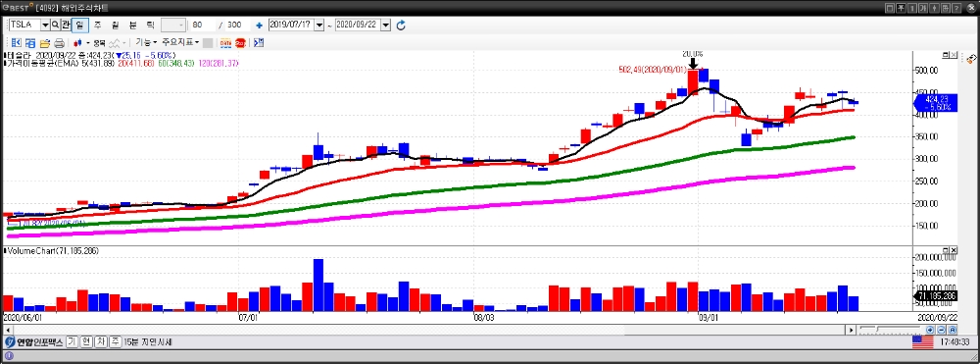
Task: Click the blue plus icon near 300
Action: (x=260, y=26)
